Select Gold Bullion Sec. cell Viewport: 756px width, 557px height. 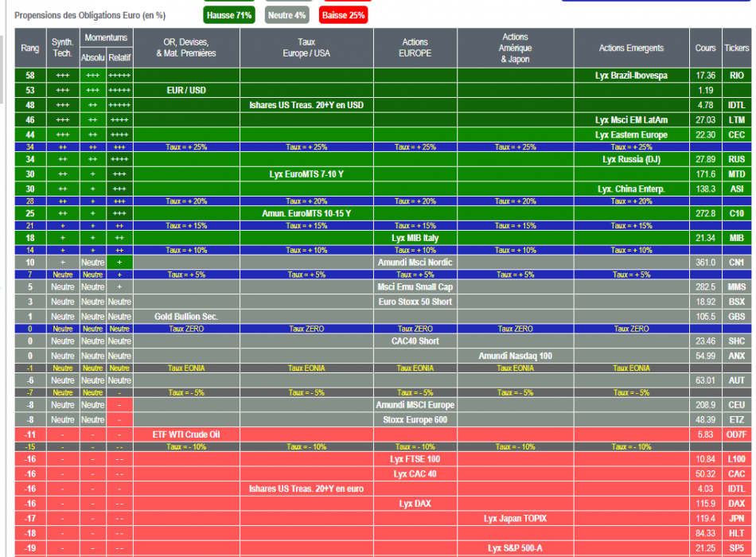(186, 317)
